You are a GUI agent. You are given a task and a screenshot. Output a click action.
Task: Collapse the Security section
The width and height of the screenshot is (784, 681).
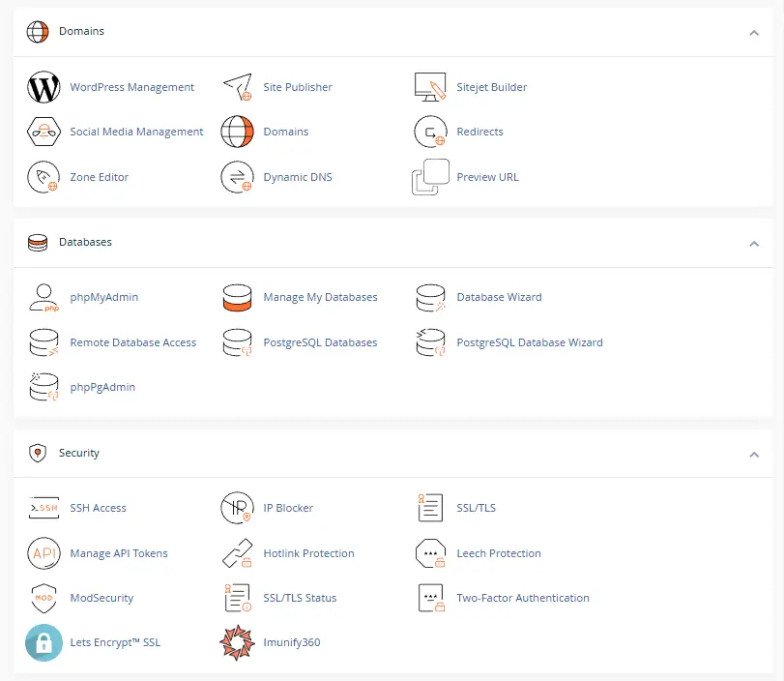[754, 453]
